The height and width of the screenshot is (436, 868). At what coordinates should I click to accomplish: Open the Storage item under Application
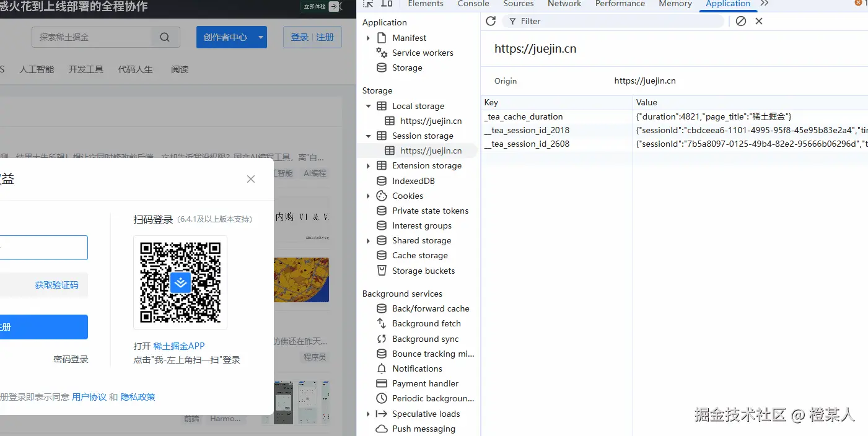[x=407, y=68]
